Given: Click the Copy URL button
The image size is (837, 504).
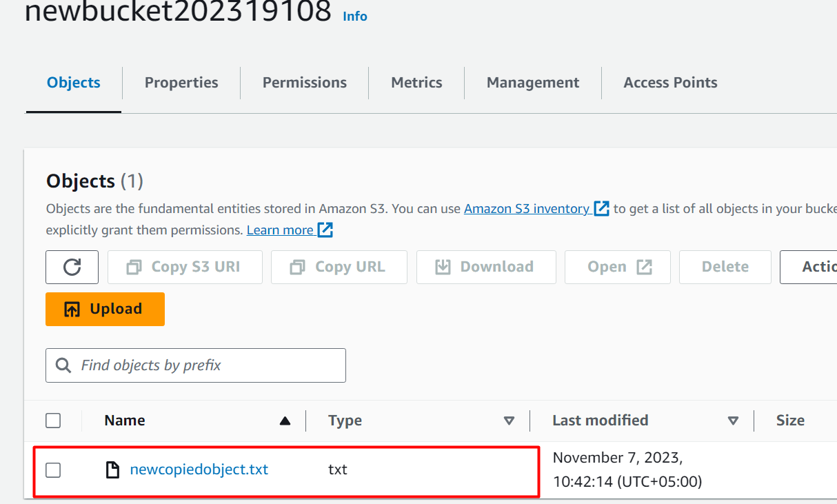Looking at the screenshot, I should pyautogui.click(x=339, y=267).
